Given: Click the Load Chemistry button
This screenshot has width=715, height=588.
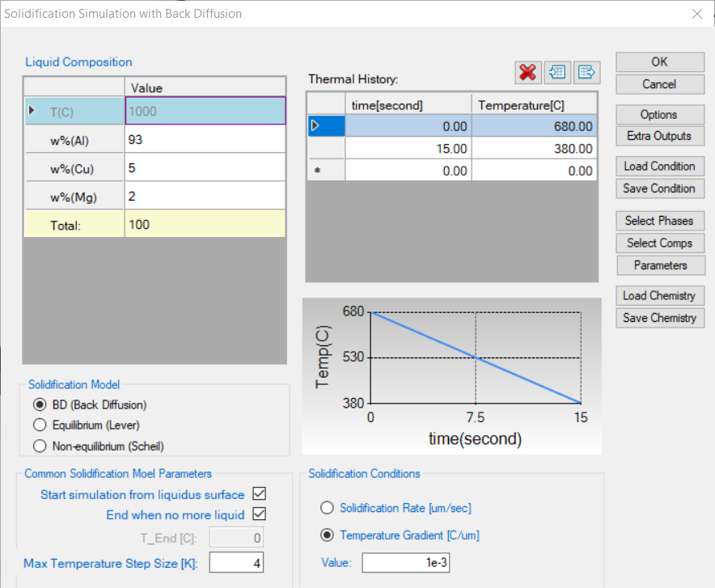Looking at the screenshot, I should [x=659, y=296].
